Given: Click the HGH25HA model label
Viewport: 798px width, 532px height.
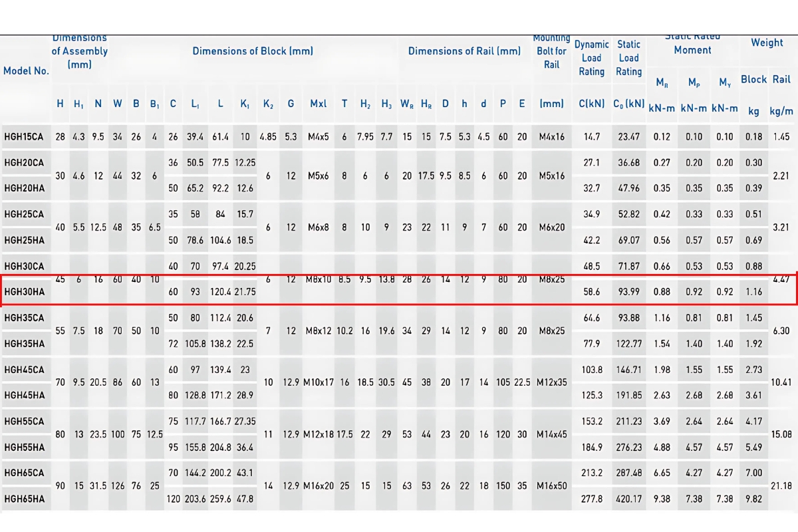Looking at the screenshot, I should point(24,240).
